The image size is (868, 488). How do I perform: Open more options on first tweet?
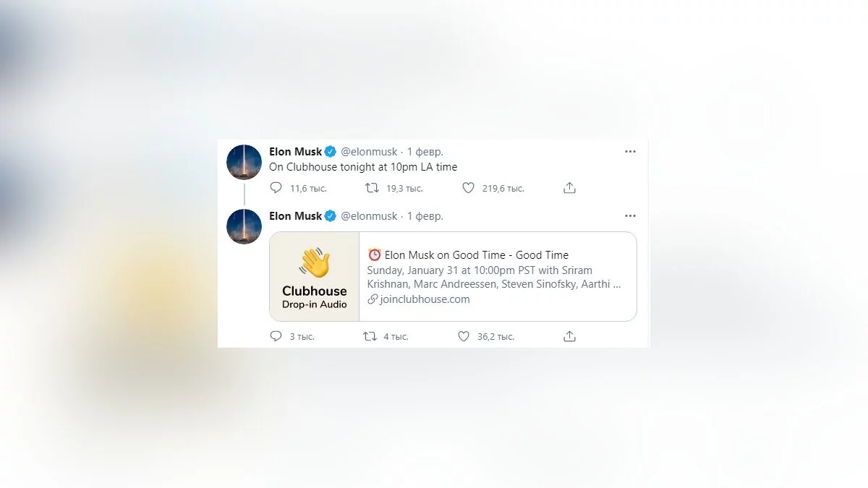[630, 152]
